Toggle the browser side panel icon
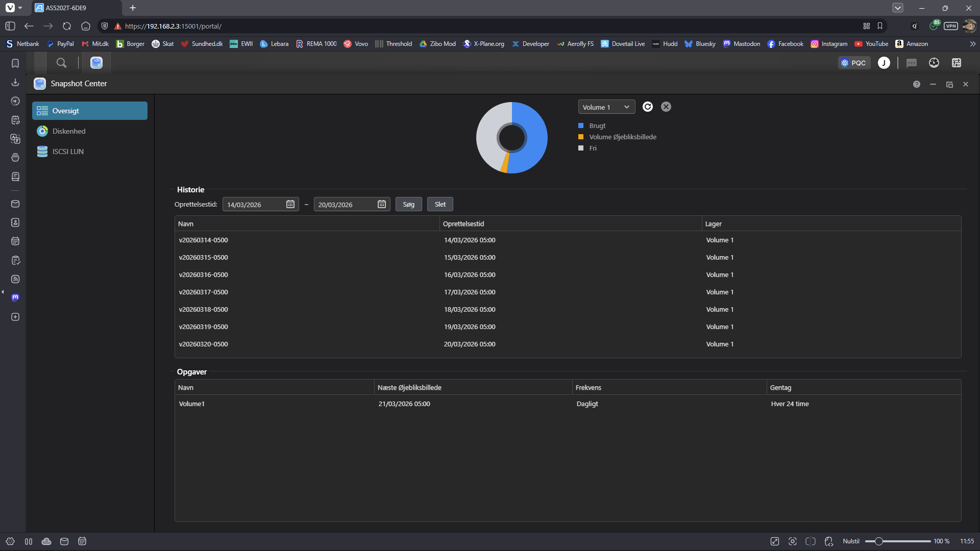 (10, 26)
